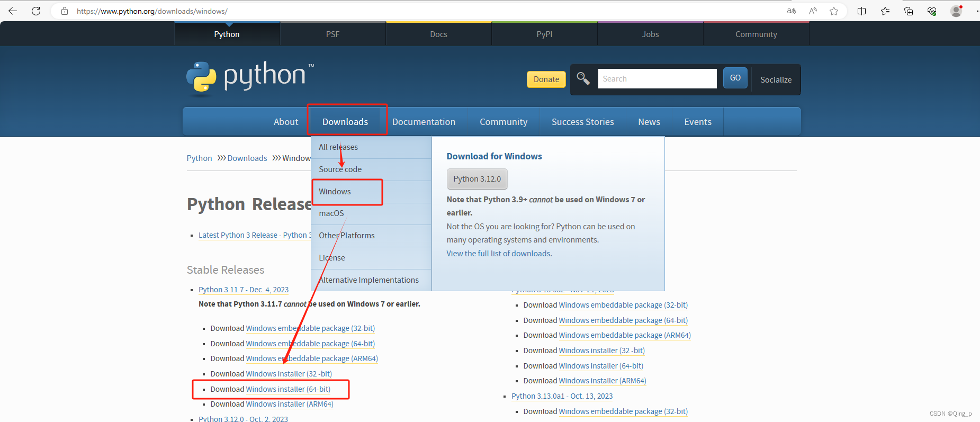This screenshot has width=980, height=422.
Task: Download first right column embeddable package (ARM64)
Action: pyautogui.click(x=625, y=335)
